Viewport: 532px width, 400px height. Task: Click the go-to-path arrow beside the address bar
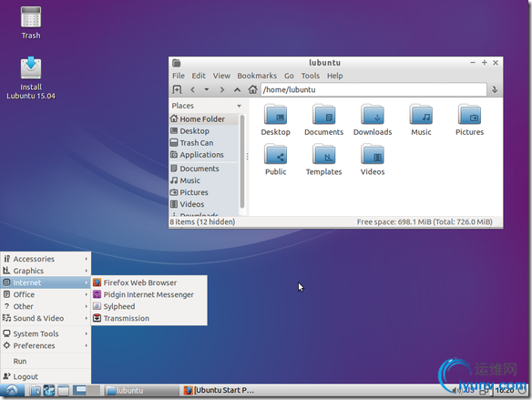pos(495,89)
